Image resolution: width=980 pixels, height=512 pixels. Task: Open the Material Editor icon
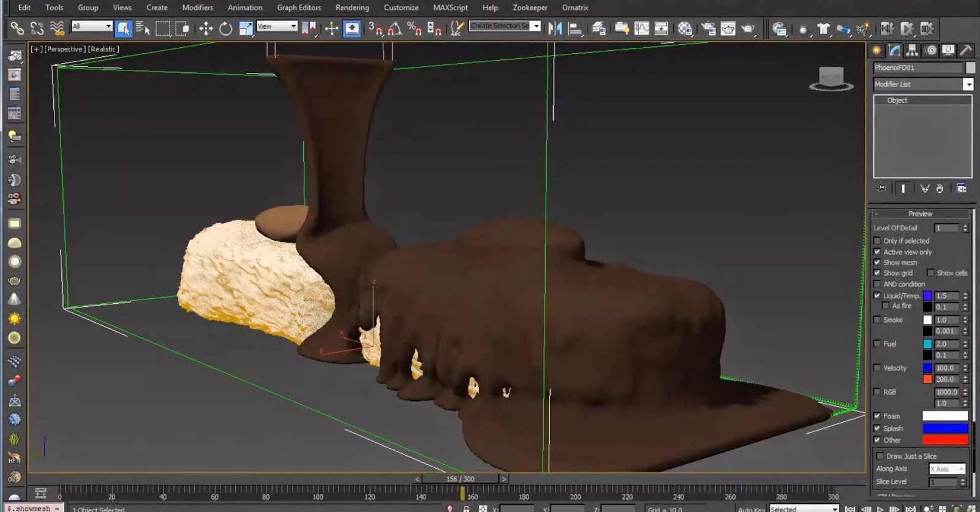(685, 29)
